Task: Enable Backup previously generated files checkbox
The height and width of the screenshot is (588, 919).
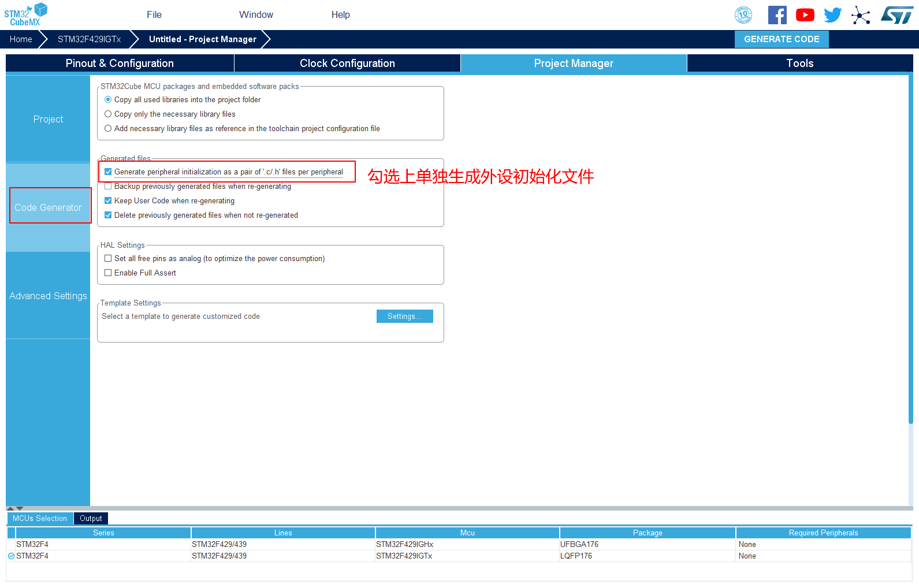Action: tap(108, 186)
